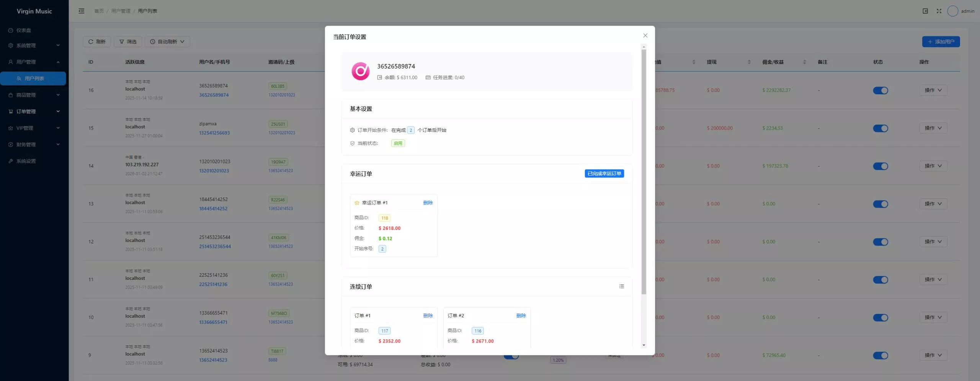Screen dimensions: 980x381
Task: Open 操作 dropdown for user ID 15
Action: coord(933,128)
